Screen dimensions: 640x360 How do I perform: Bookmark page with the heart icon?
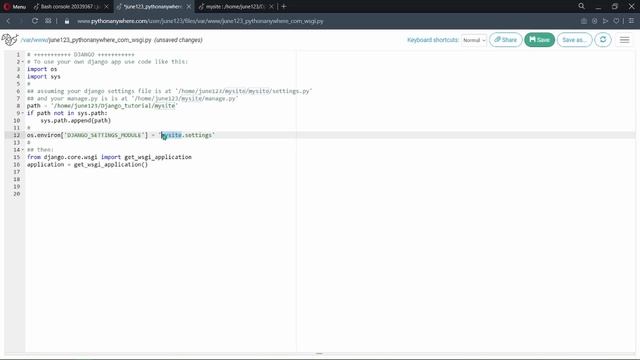pyautogui.click(x=616, y=21)
